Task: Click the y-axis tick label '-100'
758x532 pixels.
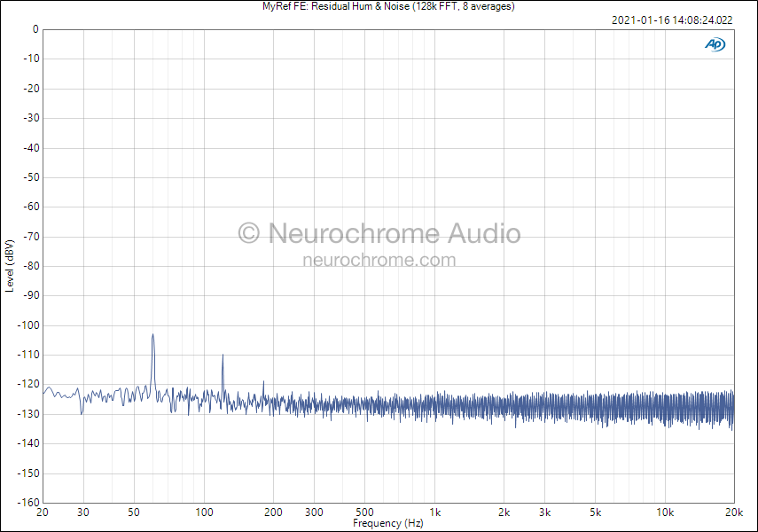Action: click(28, 325)
